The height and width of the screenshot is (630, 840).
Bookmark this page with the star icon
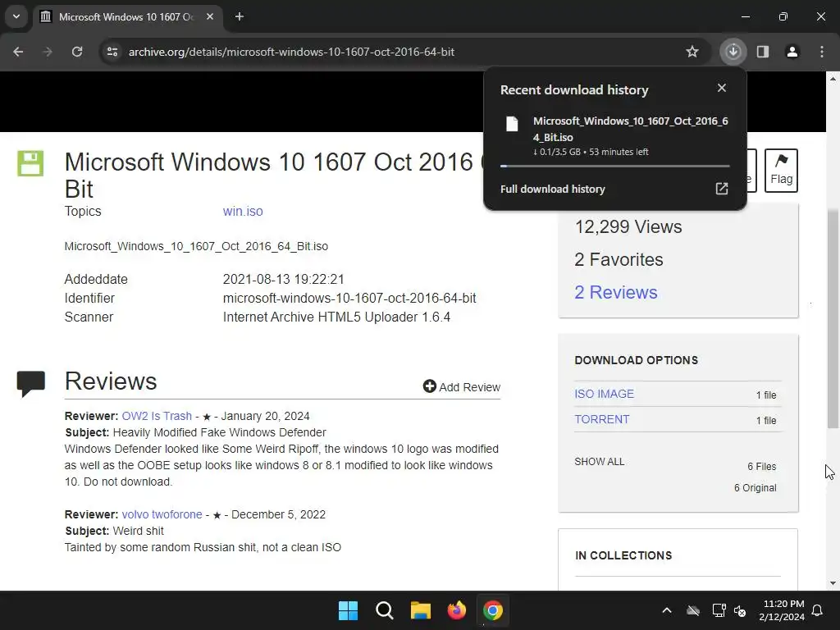692,52
